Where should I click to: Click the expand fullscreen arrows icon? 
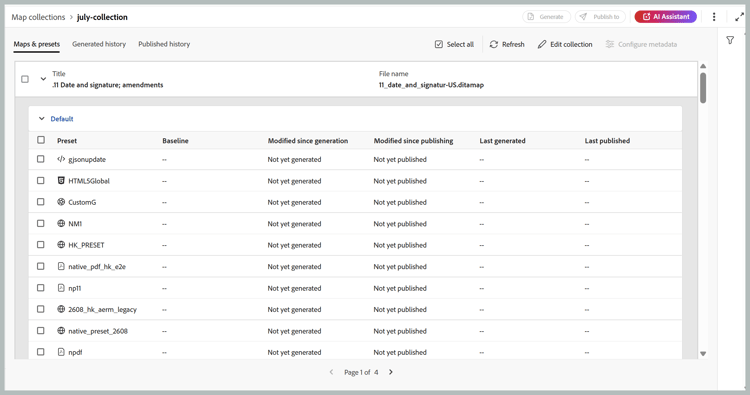[739, 17]
